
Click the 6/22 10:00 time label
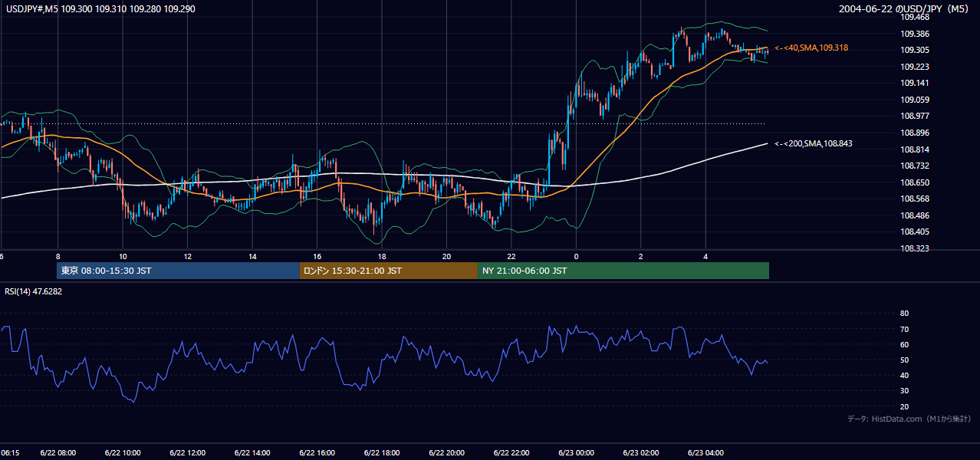point(123,452)
